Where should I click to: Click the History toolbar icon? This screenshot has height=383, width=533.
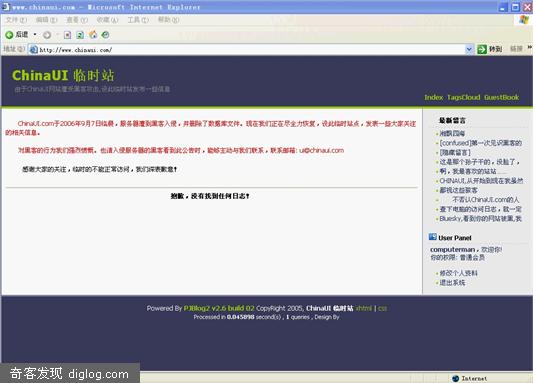pos(106,35)
